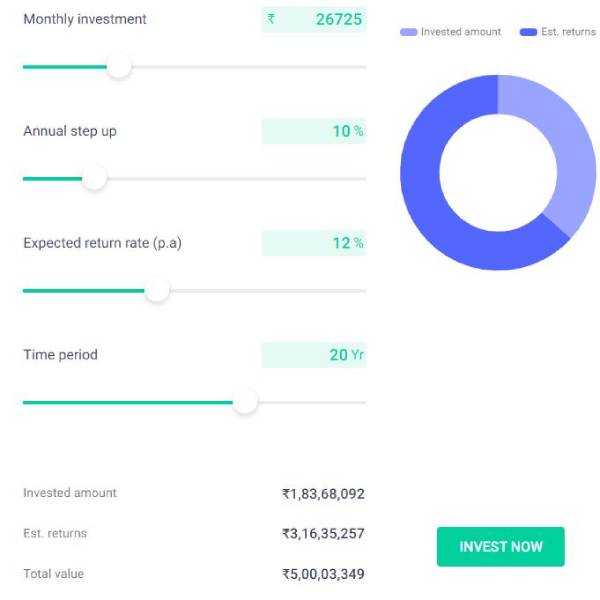Toggle the Invested amount legend label
This screenshot has width=600, height=600.
click(460, 32)
